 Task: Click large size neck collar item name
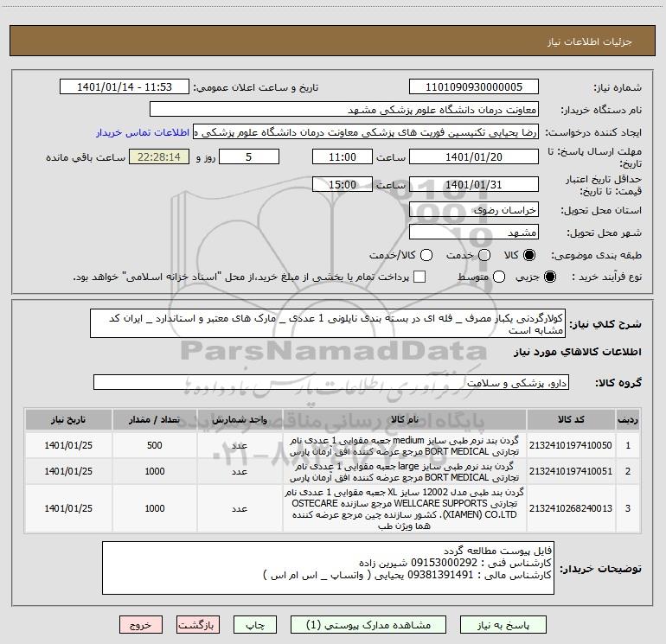click(x=405, y=472)
